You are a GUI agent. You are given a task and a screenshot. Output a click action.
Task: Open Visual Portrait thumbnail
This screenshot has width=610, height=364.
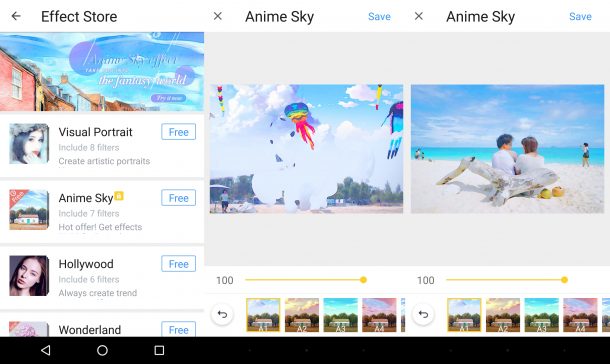(x=29, y=144)
